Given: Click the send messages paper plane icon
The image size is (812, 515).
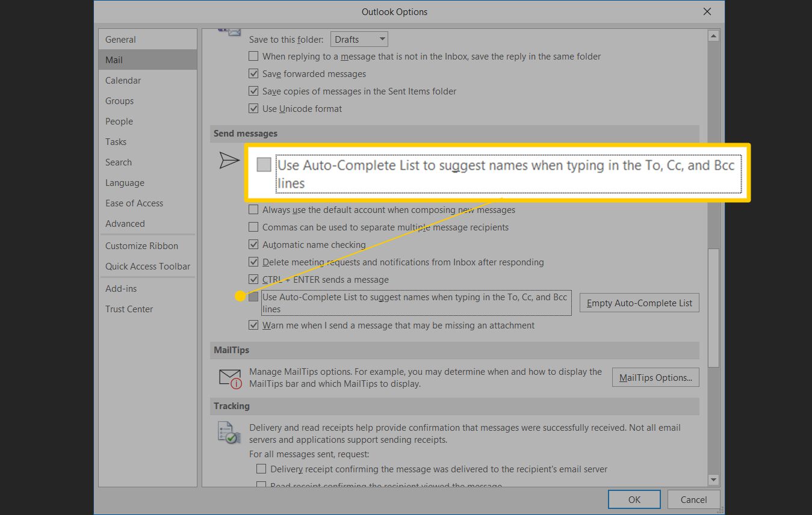Looking at the screenshot, I should (229, 160).
